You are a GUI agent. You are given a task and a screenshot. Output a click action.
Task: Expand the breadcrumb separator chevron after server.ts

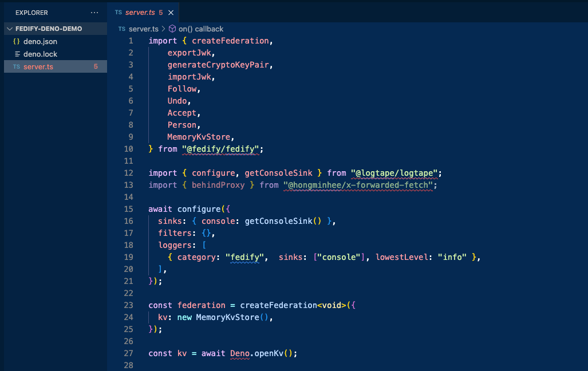click(x=163, y=29)
